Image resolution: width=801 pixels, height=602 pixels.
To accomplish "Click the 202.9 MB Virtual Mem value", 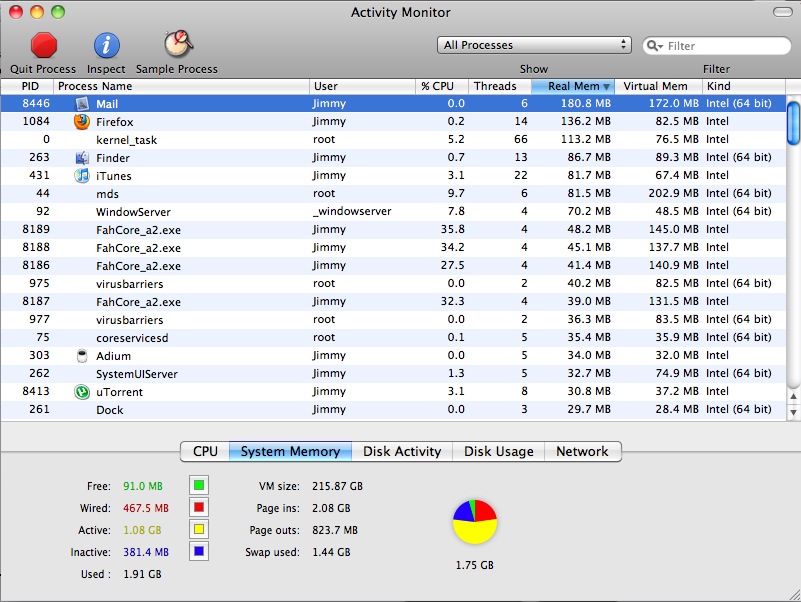I will tap(673, 193).
